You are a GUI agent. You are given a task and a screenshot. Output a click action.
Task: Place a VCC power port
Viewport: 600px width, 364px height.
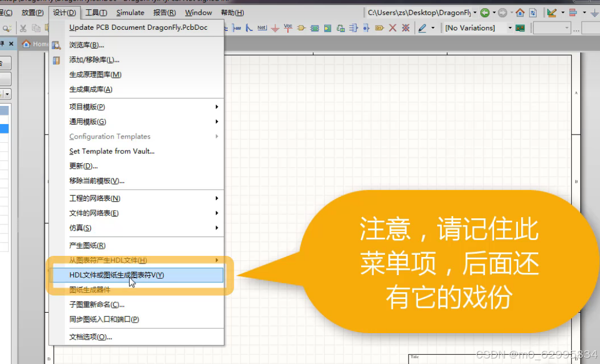[x=288, y=28]
